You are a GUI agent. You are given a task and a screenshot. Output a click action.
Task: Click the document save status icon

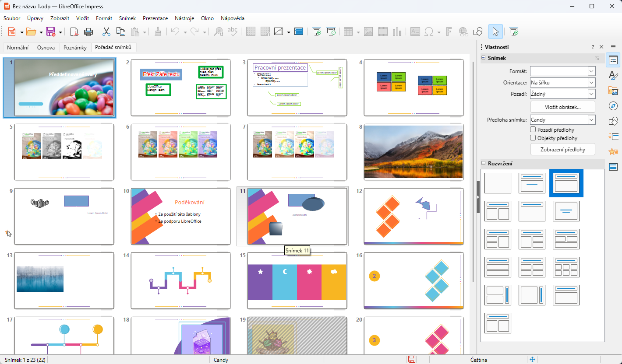coord(412,360)
